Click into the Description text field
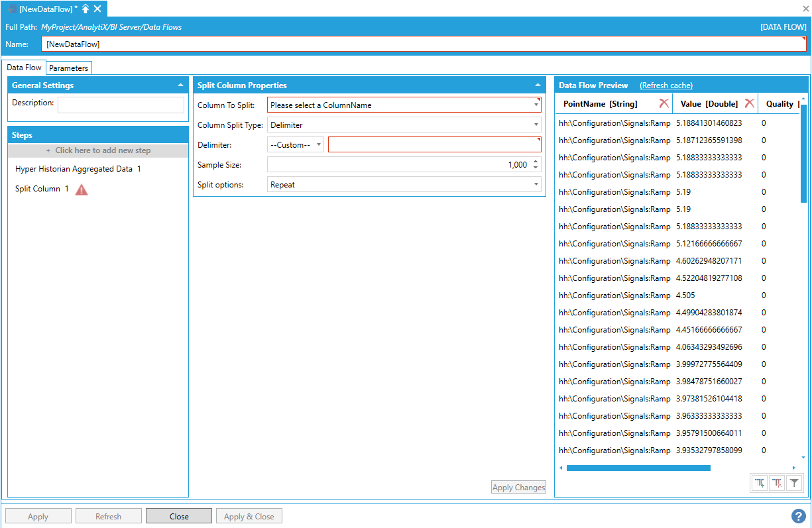The width and height of the screenshot is (812, 528). [x=121, y=105]
